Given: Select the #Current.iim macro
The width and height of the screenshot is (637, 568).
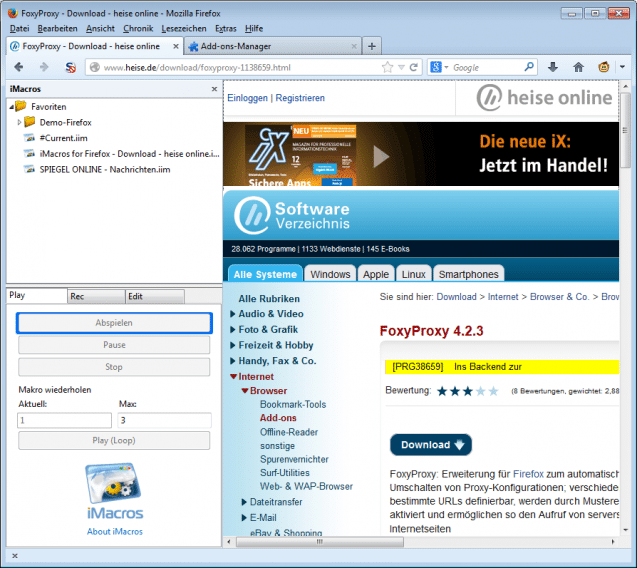Looking at the screenshot, I should click(x=63, y=138).
